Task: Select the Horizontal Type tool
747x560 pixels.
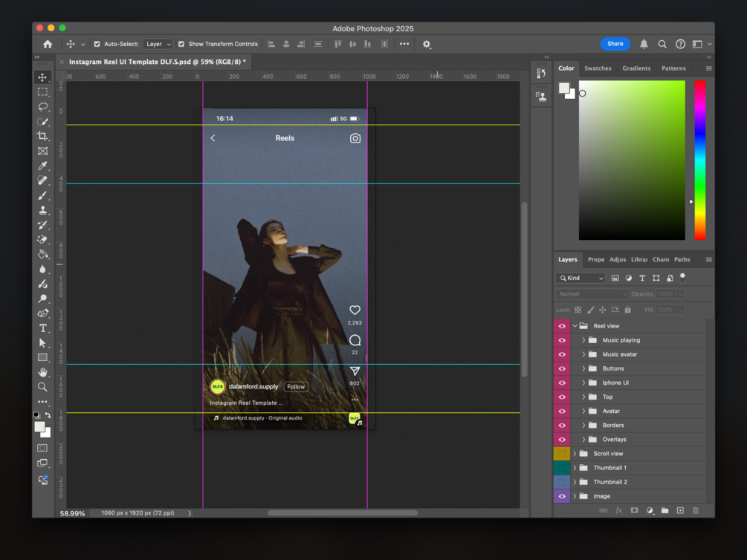Action: pyautogui.click(x=42, y=328)
